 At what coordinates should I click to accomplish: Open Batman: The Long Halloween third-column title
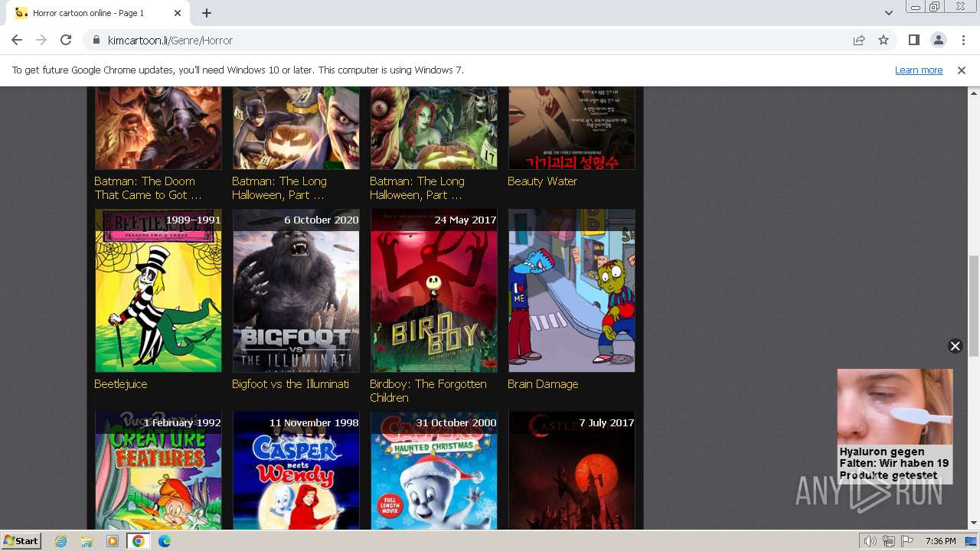(x=419, y=188)
